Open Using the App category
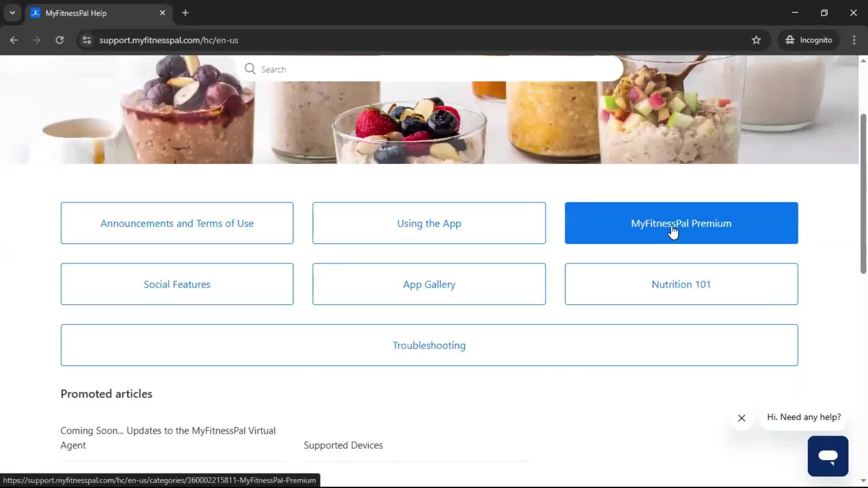The image size is (868, 488). [x=429, y=223]
